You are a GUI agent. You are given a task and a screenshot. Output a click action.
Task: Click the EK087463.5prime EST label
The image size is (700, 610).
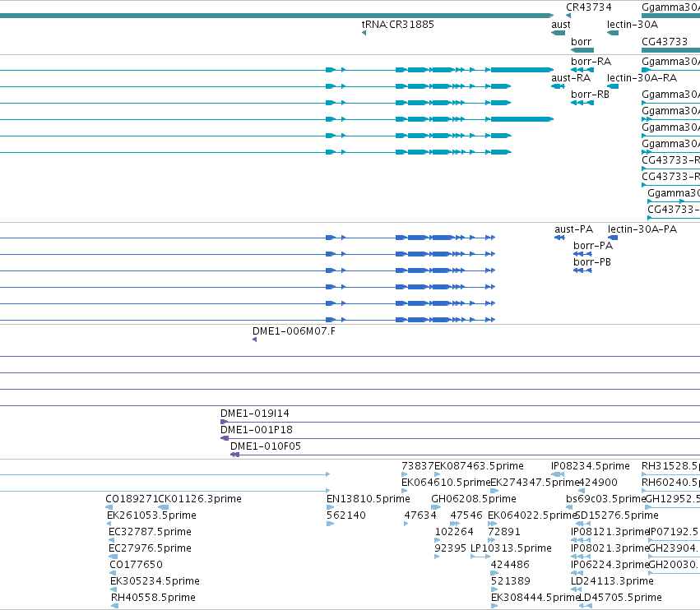tap(479, 466)
